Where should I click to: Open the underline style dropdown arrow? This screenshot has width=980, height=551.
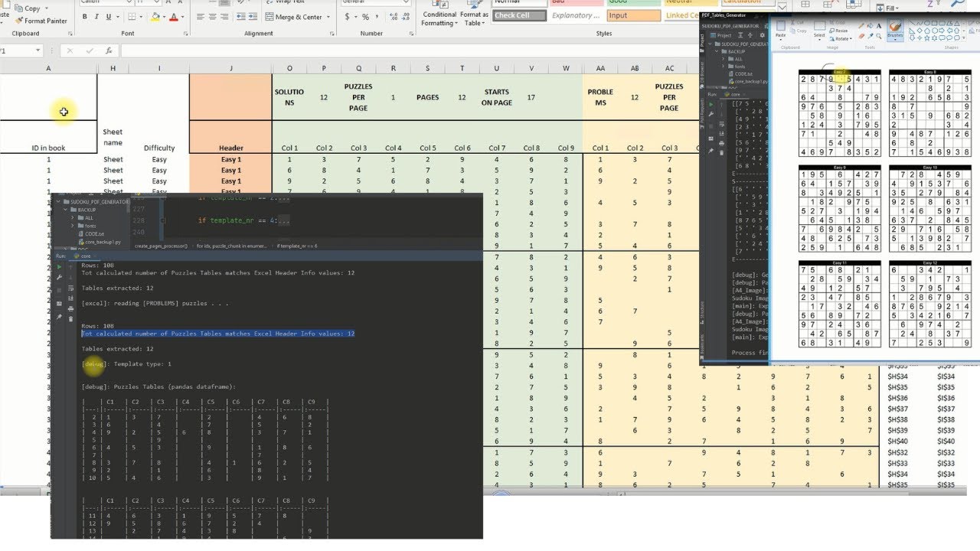(x=117, y=17)
